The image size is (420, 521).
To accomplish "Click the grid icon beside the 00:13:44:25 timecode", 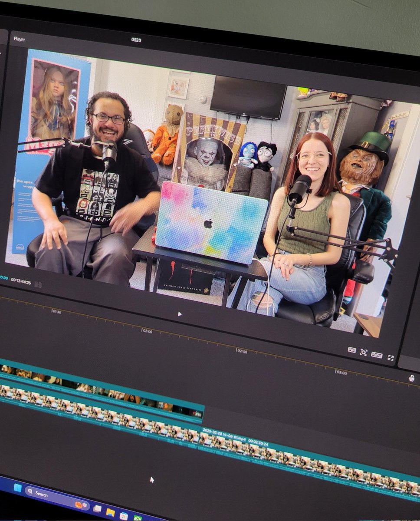I will click(38, 284).
